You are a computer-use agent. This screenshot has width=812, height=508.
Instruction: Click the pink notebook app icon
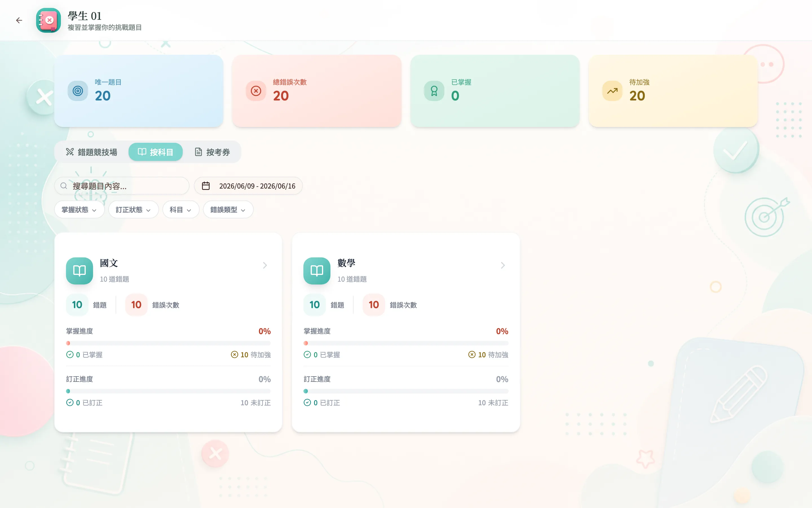48,20
